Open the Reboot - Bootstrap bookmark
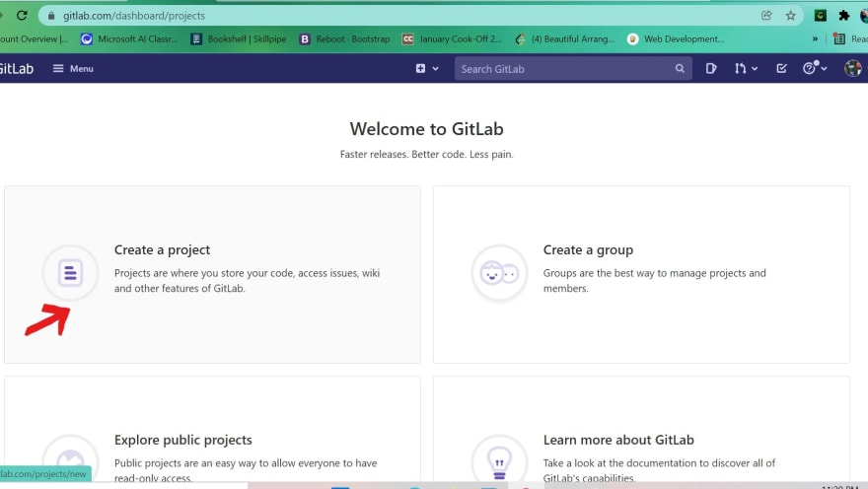868x489 pixels. click(344, 38)
